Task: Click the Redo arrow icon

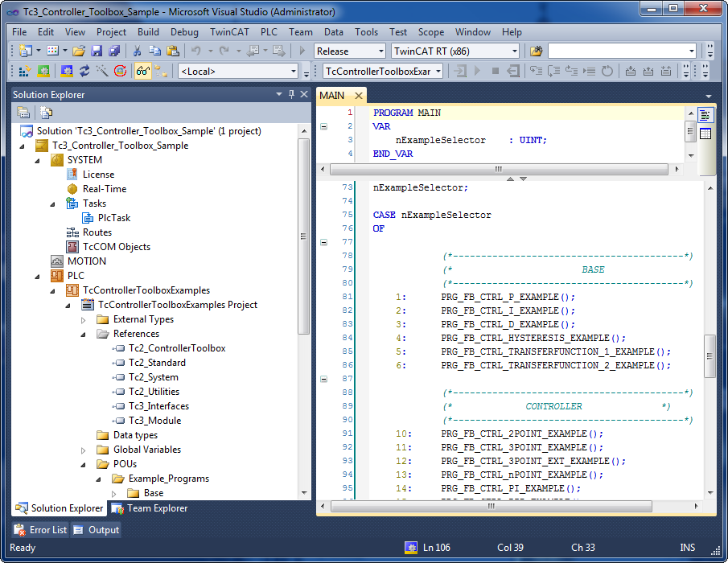Action: [x=224, y=51]
